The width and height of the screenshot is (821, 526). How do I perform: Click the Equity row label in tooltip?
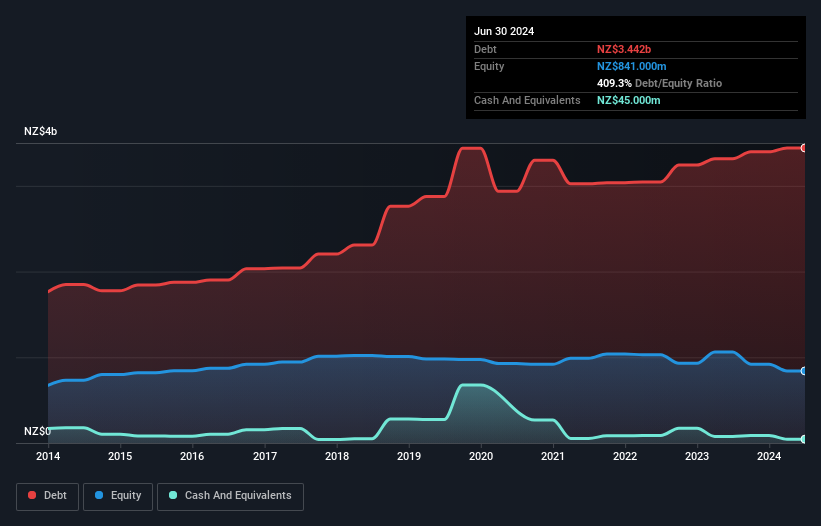click(489, 66)
